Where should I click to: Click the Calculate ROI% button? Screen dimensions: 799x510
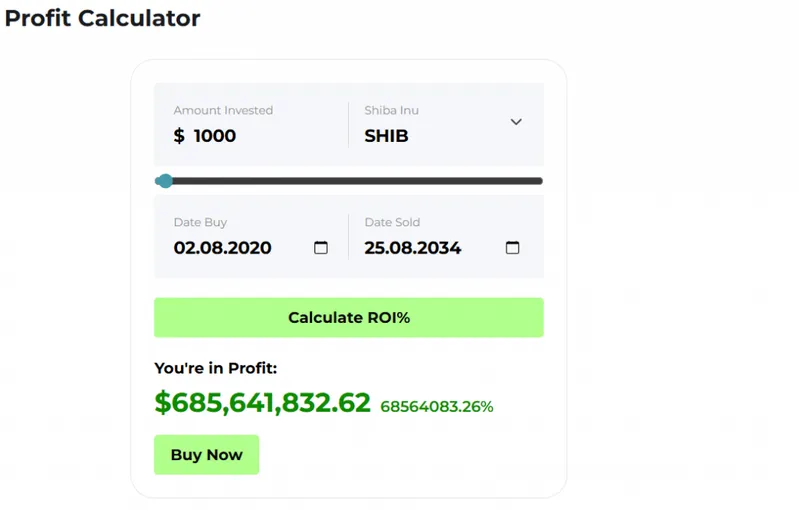coord(349,317)
